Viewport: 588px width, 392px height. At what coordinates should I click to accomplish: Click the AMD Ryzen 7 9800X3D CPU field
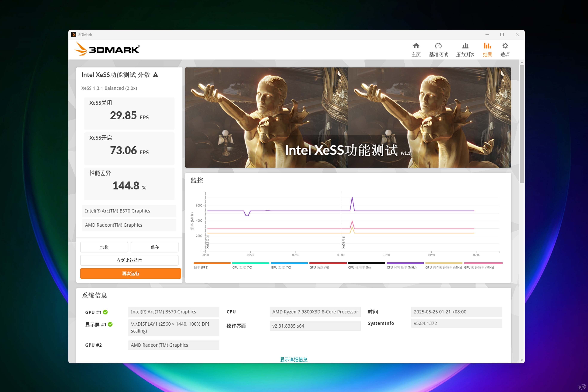315,312
